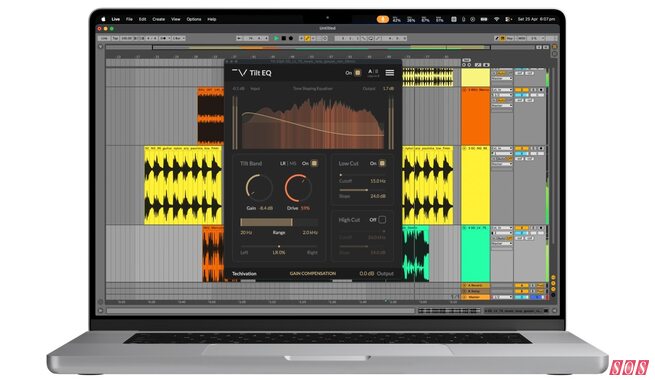
Task: Toggle the Low Cut On switch
Action: (x=382, y=163)
